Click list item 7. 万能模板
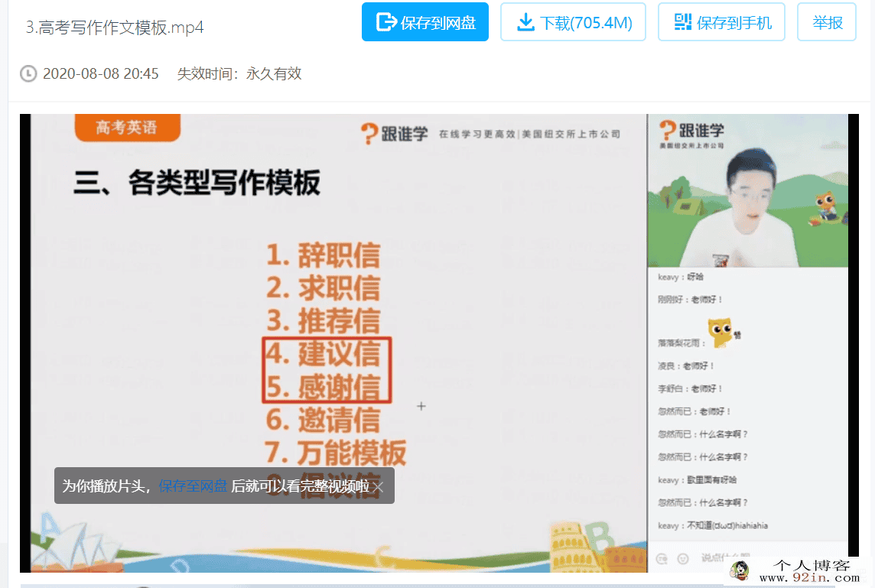This screenshot has height=588, width=875. [336, 453]
